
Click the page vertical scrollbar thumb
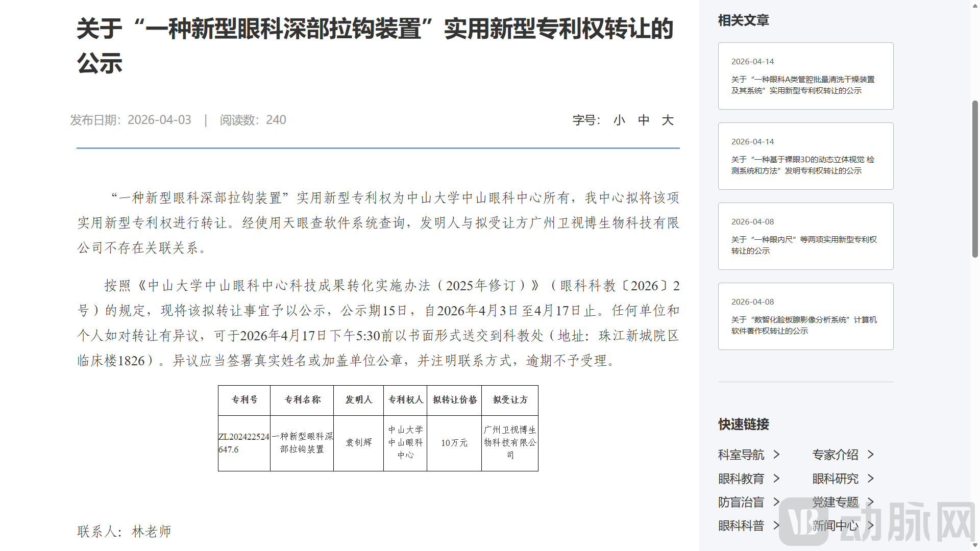tap(975, 179)
